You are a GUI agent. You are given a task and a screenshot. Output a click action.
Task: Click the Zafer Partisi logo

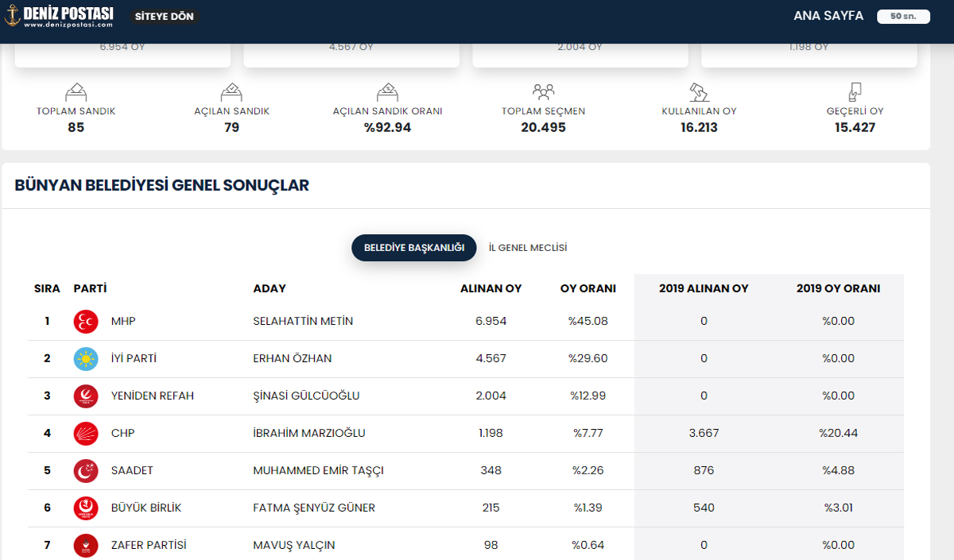click(86, 546)
